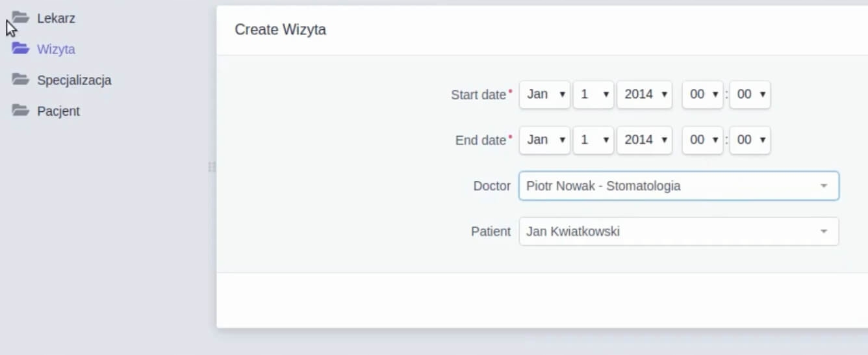Open the Lekarz menu item

[x=56, y=18]
